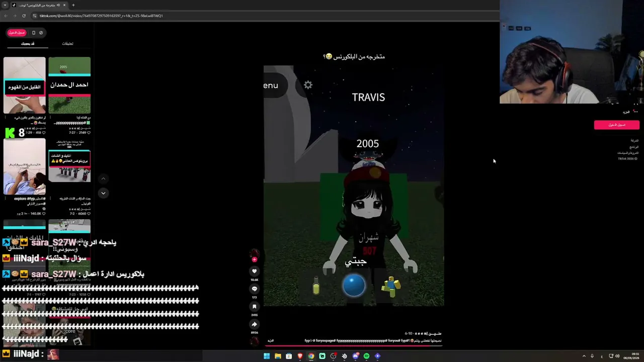Click the video progress bar
The width and height of the screenshot is (644, 362).
[x=354, y=345]
